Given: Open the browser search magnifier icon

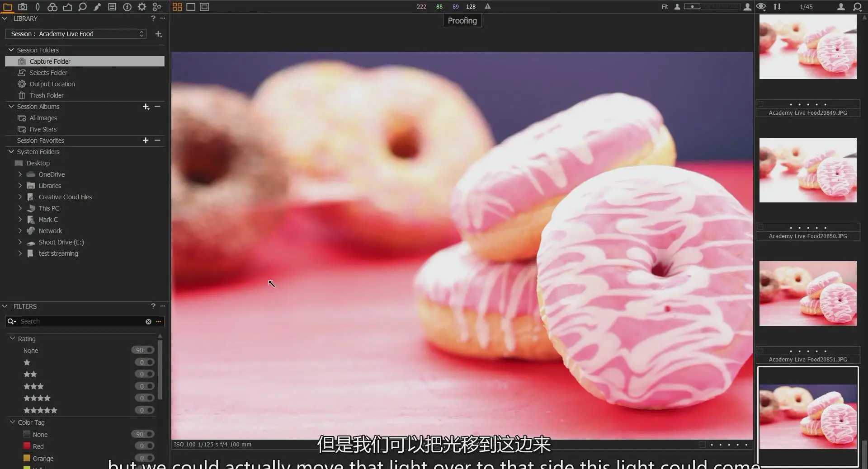Looking at the screenshot, I should [x=857, y=7].
